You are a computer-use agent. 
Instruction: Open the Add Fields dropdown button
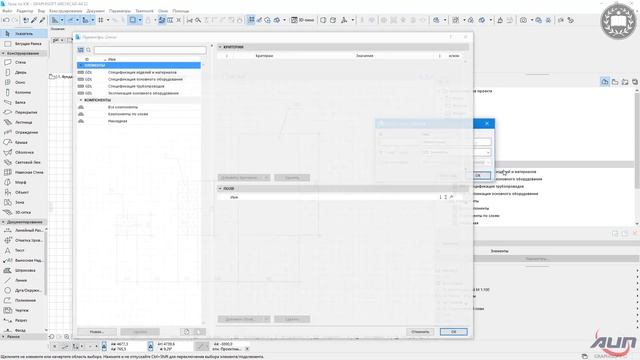[244, 319]
